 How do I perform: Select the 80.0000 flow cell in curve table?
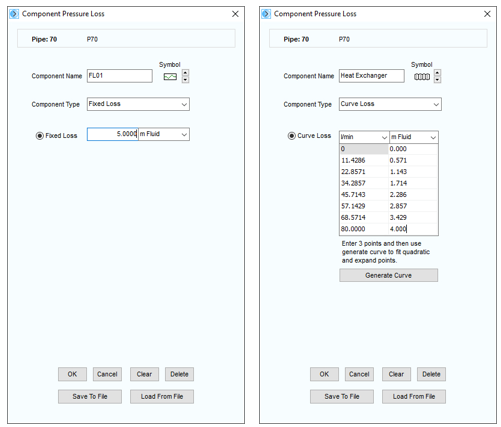pos(364,229)
